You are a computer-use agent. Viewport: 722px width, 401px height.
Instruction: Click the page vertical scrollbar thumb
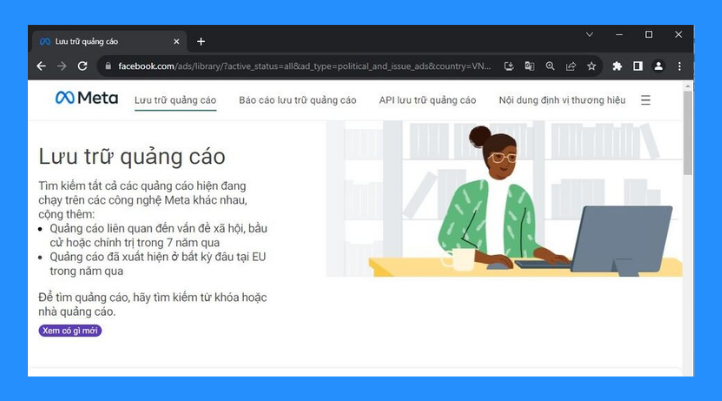tap(687, 133)
